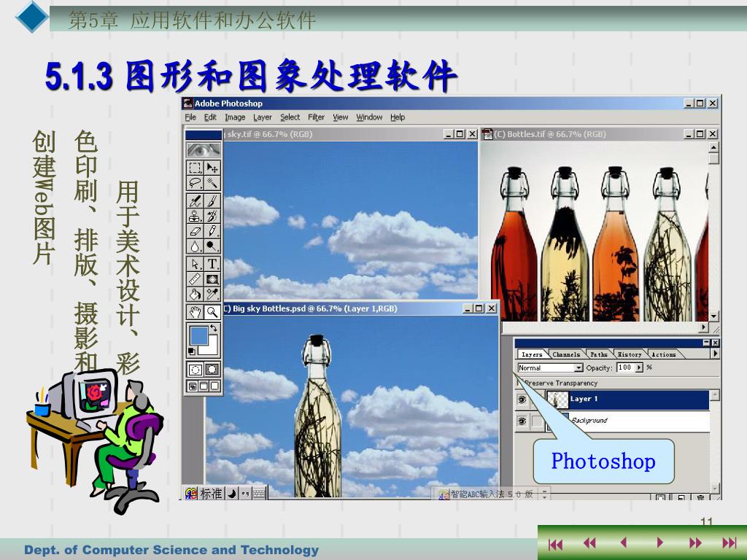Switch to the Paths tab
Viewport: 747px width, 560px height.
point(599,354)
